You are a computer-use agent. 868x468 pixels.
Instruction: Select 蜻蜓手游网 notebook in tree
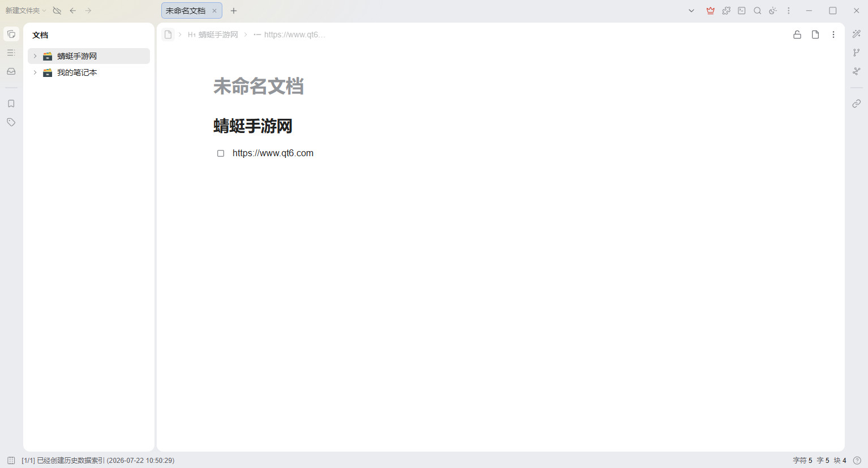[x=89, y=56]
